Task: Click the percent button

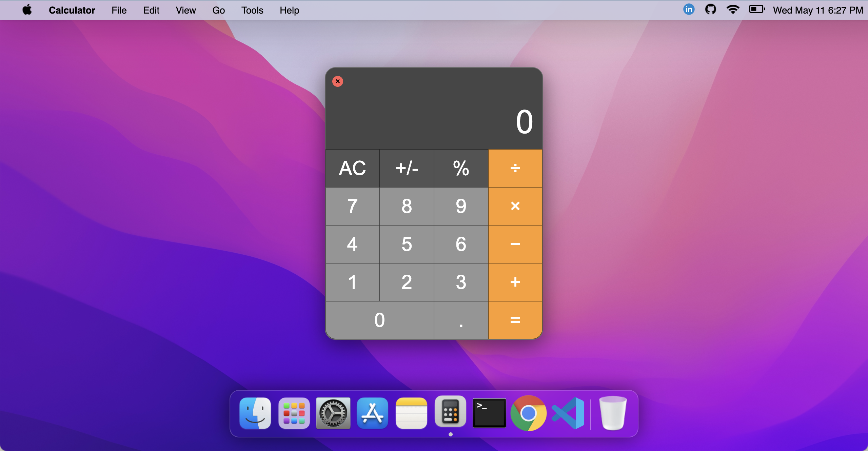Action: (x=461, y=168)
